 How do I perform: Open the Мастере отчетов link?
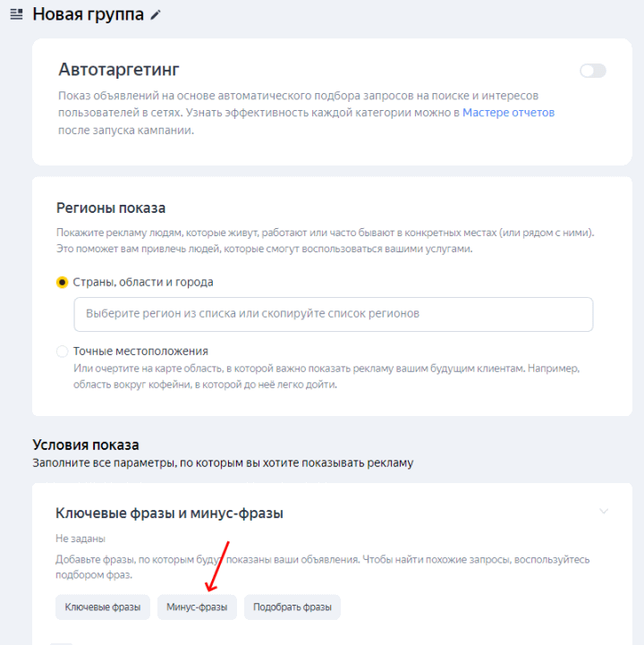click(x=508, y=113)
